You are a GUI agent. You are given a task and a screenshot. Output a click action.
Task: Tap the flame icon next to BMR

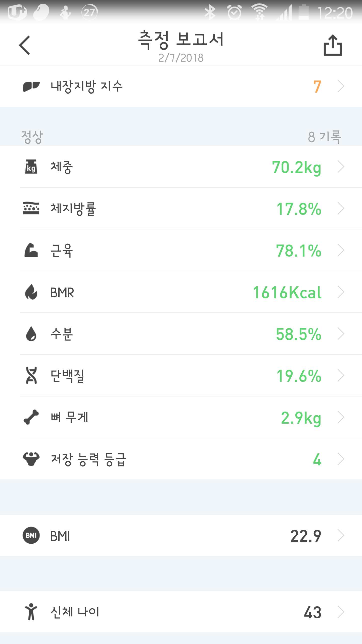pyautogui.click(x=31, y=292)
